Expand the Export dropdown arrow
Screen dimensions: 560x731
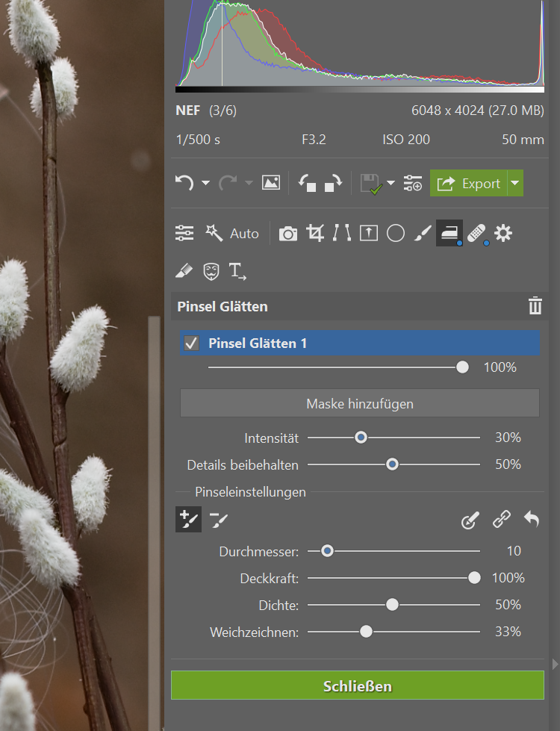(x=515, y=183)
